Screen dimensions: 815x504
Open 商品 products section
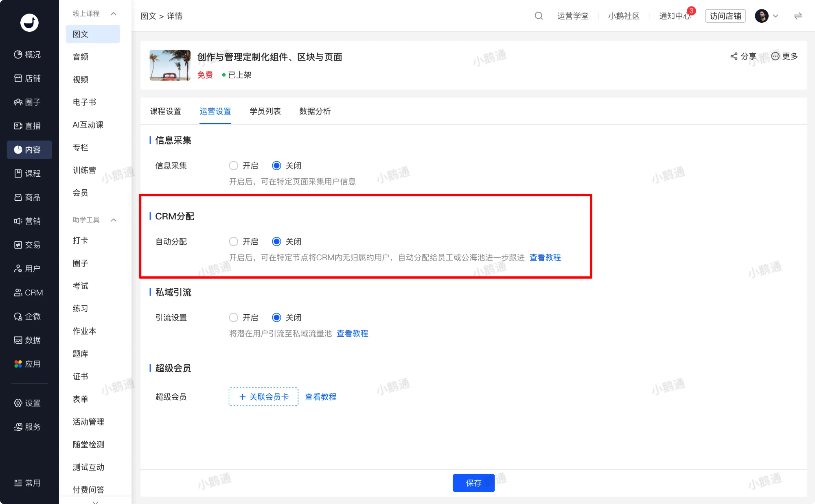(x=27, y=197)
